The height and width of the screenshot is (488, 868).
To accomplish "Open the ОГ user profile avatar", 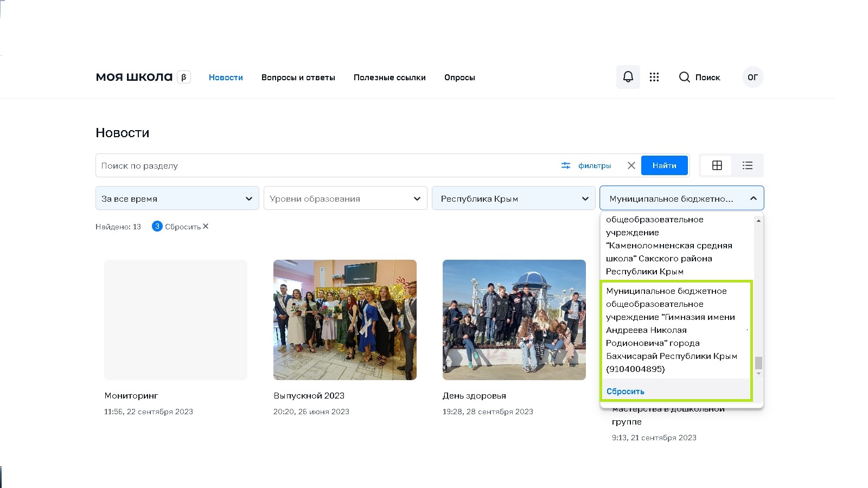I will 752,77.
